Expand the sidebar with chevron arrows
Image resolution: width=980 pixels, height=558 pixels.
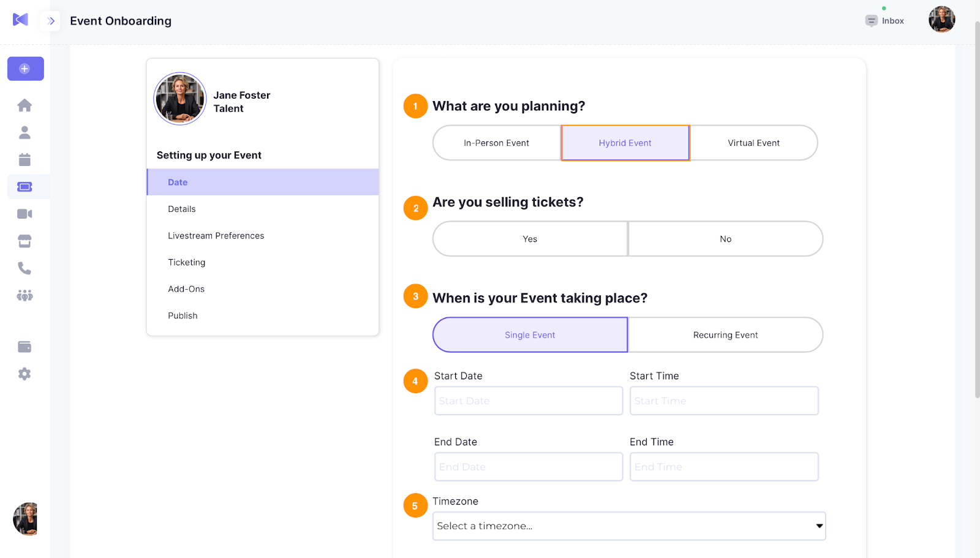point(51,21)
